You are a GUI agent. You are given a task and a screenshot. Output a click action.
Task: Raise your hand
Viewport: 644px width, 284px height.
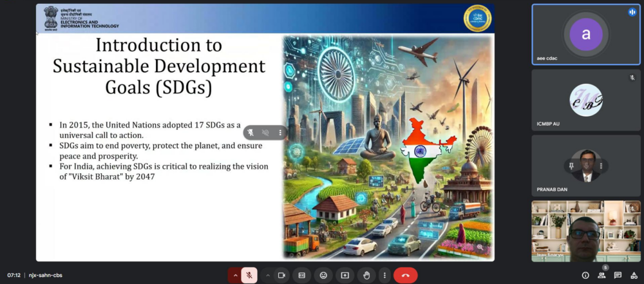(366, 275)
